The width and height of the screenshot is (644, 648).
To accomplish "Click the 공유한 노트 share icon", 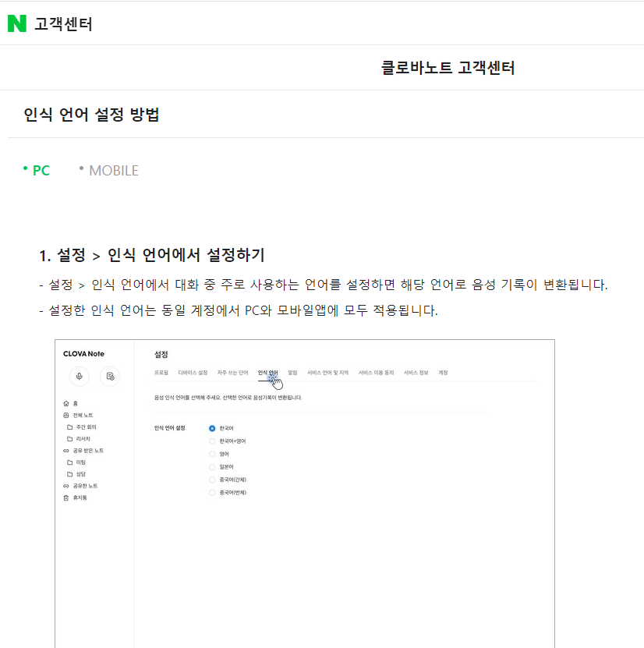I will tap(66, 485).
